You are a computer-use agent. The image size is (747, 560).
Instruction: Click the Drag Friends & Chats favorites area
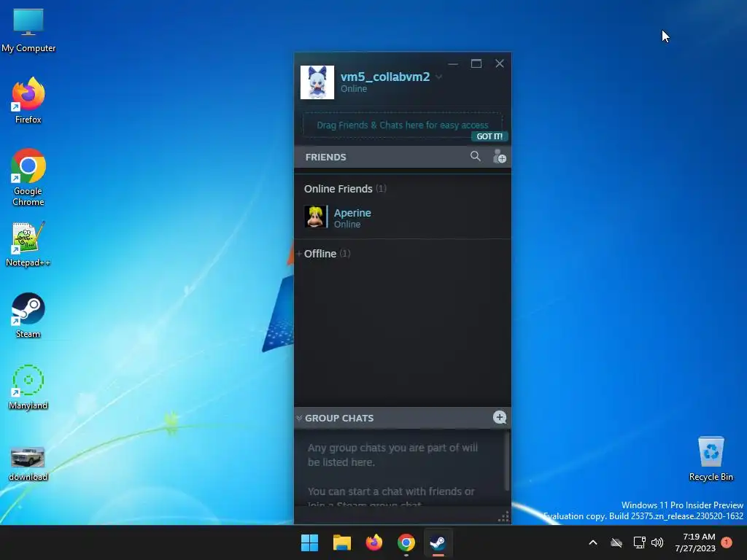pos(403,125)
